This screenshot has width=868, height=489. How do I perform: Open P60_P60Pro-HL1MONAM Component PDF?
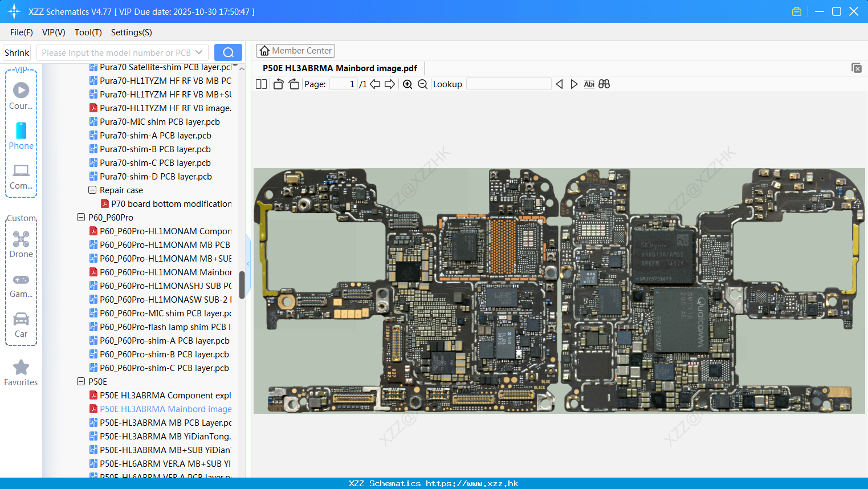click(160, 231)
